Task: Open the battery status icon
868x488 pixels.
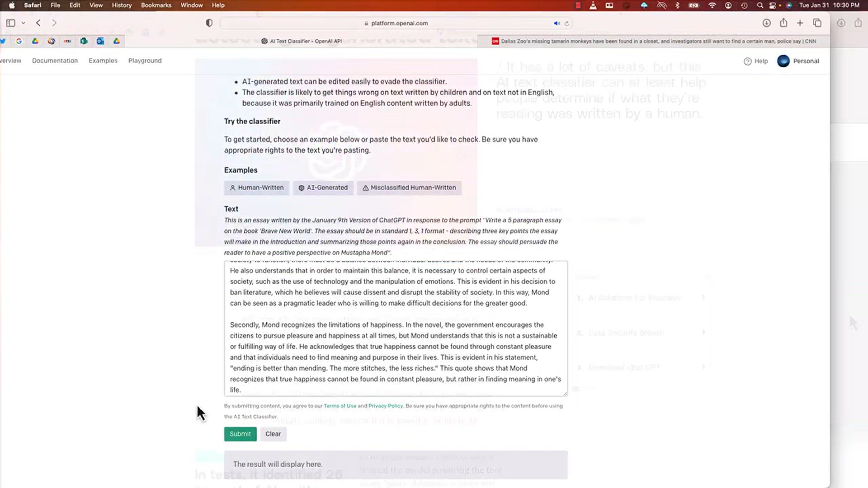Action: [x=693, y=5]
